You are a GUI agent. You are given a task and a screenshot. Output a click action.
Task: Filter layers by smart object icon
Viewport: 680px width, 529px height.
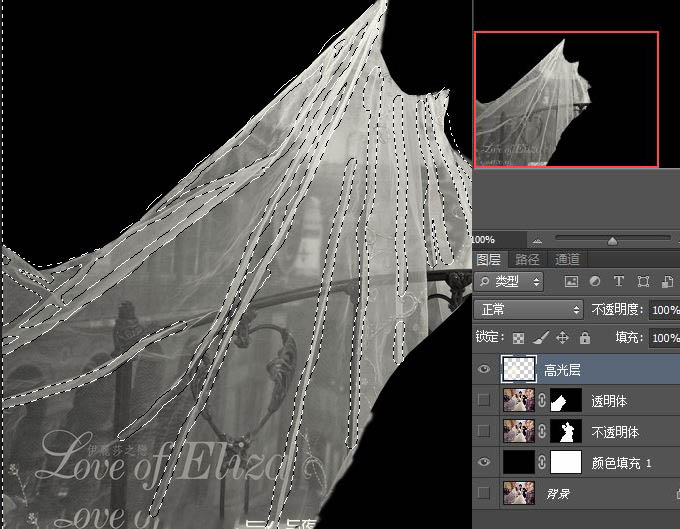[x=667, y=282]
